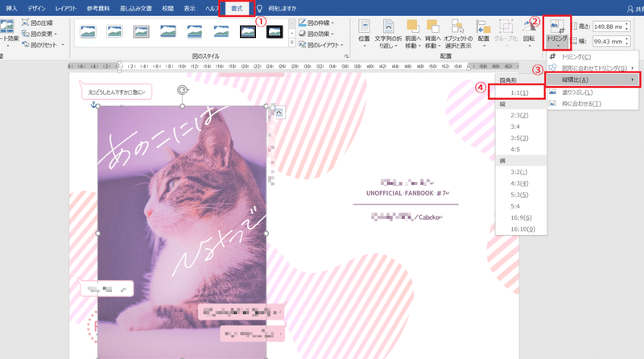The height and width of the screenshot is (359, 644).
Task: Open the 差し込み文書 tab
Action: [x=135, y=8]
